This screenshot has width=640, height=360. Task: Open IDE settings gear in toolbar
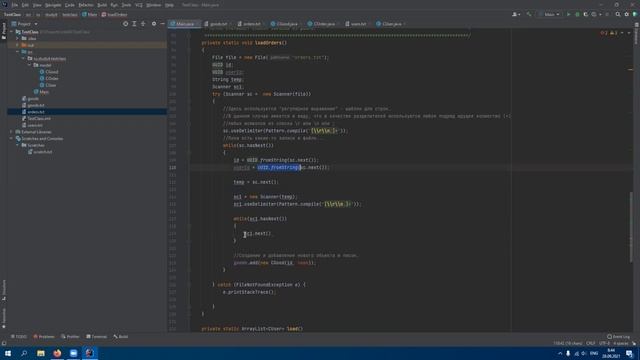point(627,14)
